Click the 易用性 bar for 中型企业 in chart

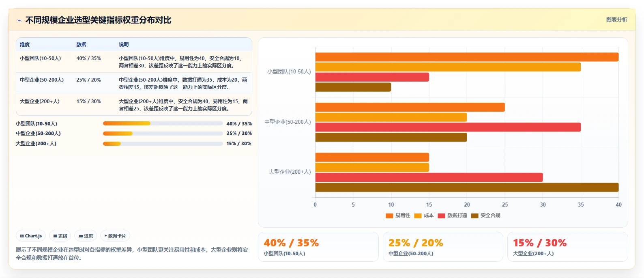410,107
